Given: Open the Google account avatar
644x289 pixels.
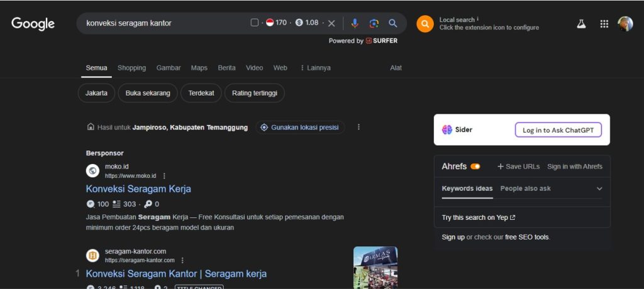Looking at the screenshot, I should [x=626, y=24].
